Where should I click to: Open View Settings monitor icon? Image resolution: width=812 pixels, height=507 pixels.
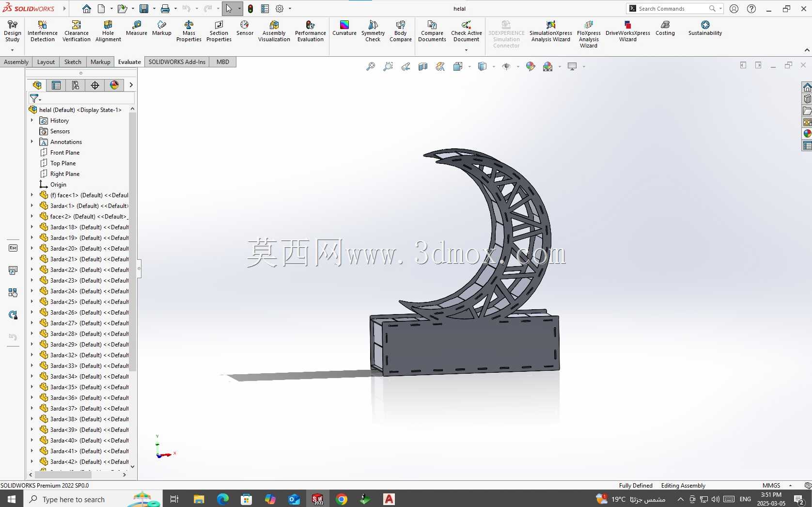pos(572,66)
